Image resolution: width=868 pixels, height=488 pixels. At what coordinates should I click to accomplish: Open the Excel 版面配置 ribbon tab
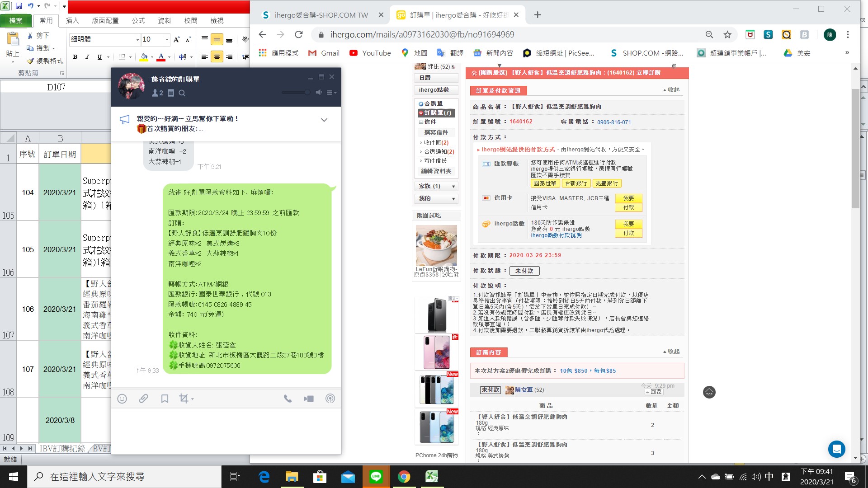[x=105, y=21]
